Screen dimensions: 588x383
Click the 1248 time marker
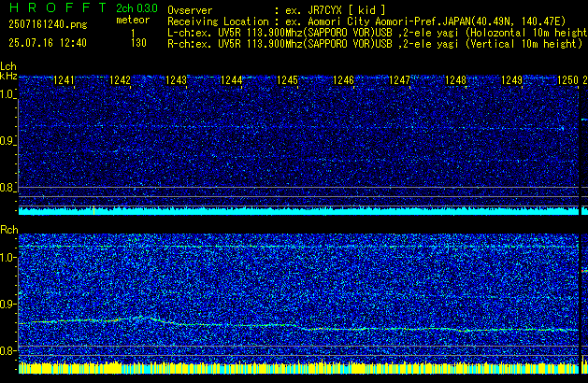(x=455, y=80)
